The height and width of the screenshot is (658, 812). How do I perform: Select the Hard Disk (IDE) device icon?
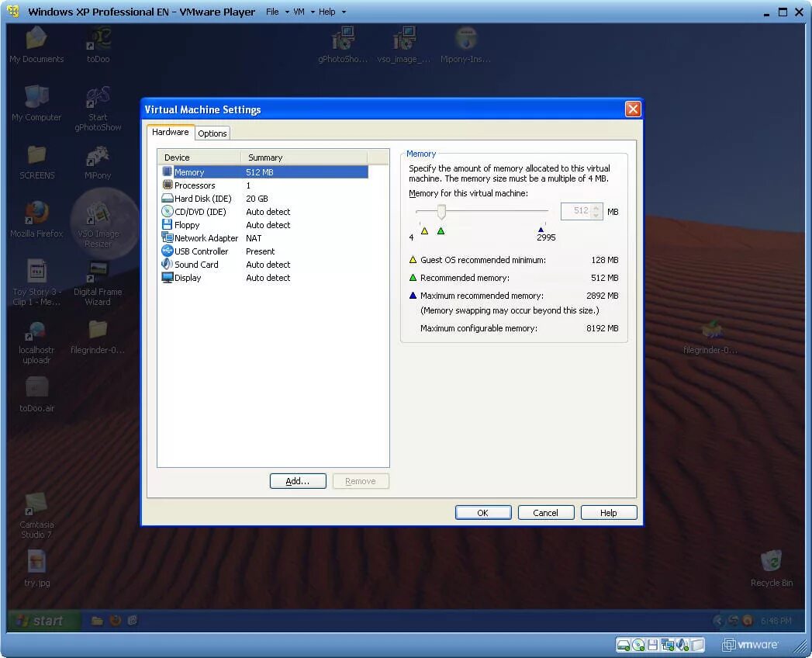(x=167, y=199)
